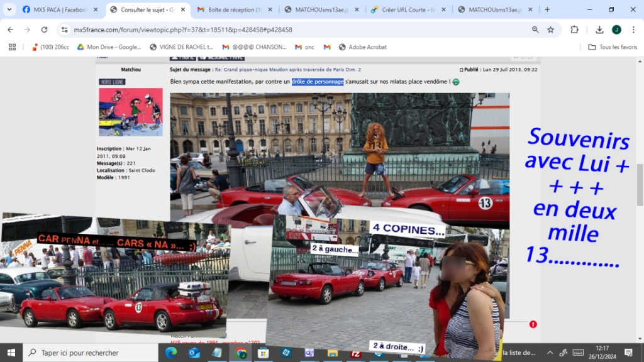The width and height of the screenshot is (644, 362).
Task: Click the page vertical scrollbar thumb
Action: tap(640, 185)
